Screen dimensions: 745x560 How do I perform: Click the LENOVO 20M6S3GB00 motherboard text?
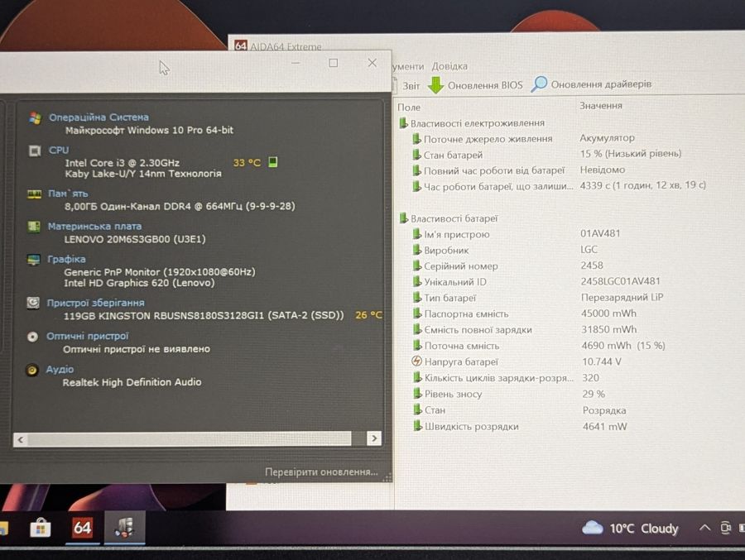coord(135,239)
